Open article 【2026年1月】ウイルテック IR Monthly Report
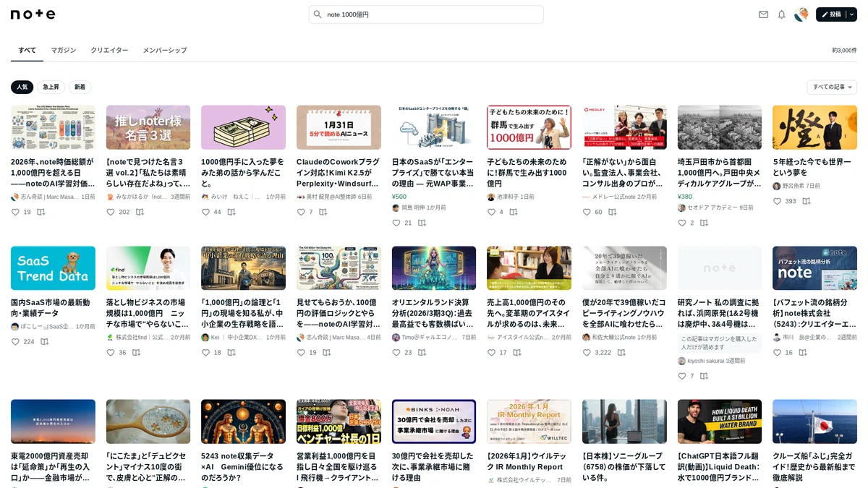 point(529,461)
